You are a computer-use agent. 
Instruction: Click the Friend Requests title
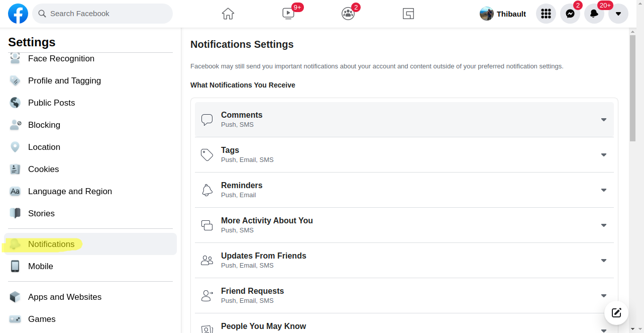coord(253,291)
